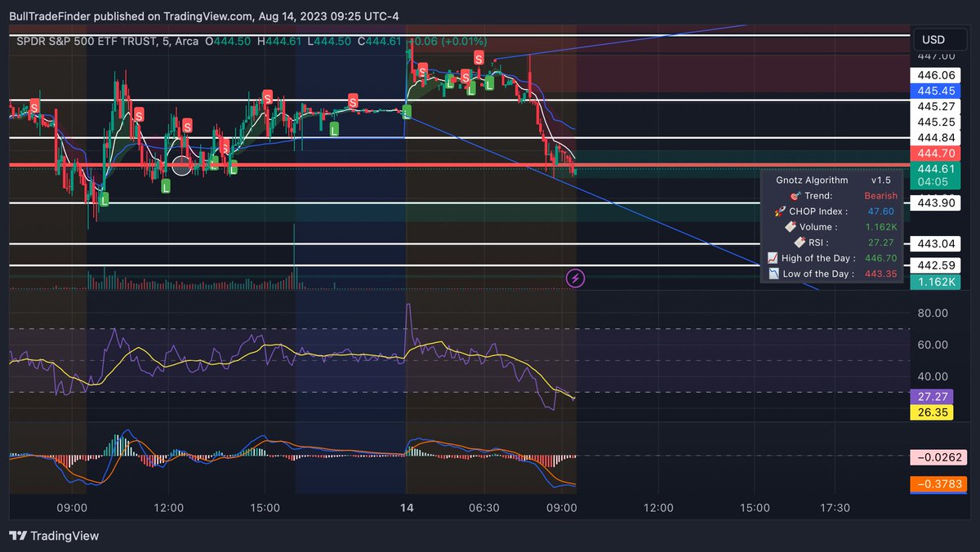
Task: Click the −0.0262 MACD histogram label
Action: click(939, 456)
